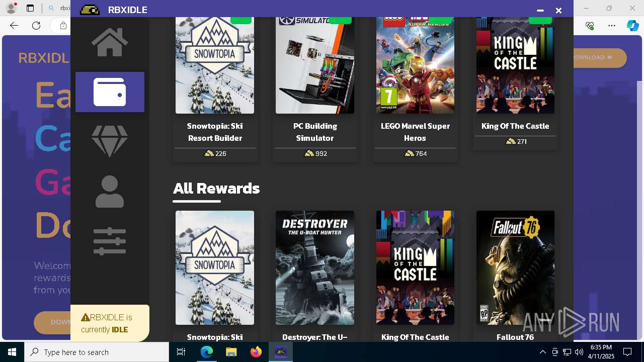Screen dimensions: 644x362
Task: Click the clock showing 6:35 PM
Action: click(601, 352)
